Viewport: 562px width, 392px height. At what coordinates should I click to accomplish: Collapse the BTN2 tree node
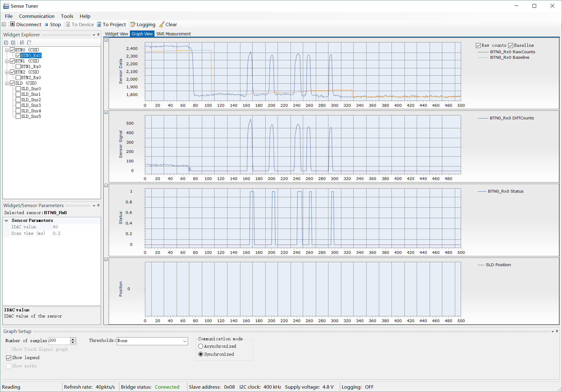click(x=7, y=72)
